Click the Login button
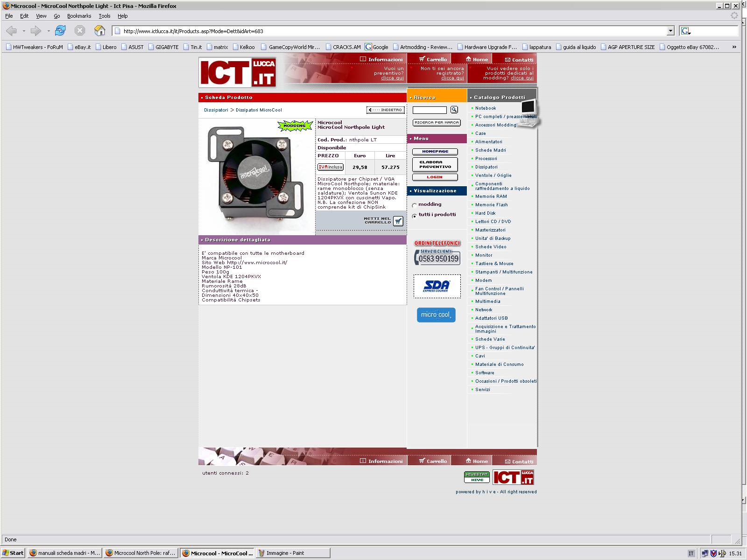This screenshot has width=747, height=560. (x=435, y=177)
